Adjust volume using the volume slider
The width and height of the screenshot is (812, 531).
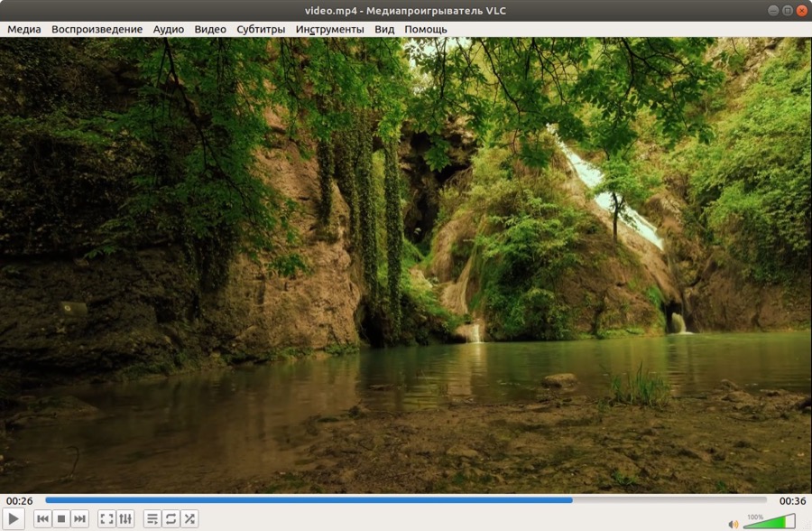tap(771, 522)
